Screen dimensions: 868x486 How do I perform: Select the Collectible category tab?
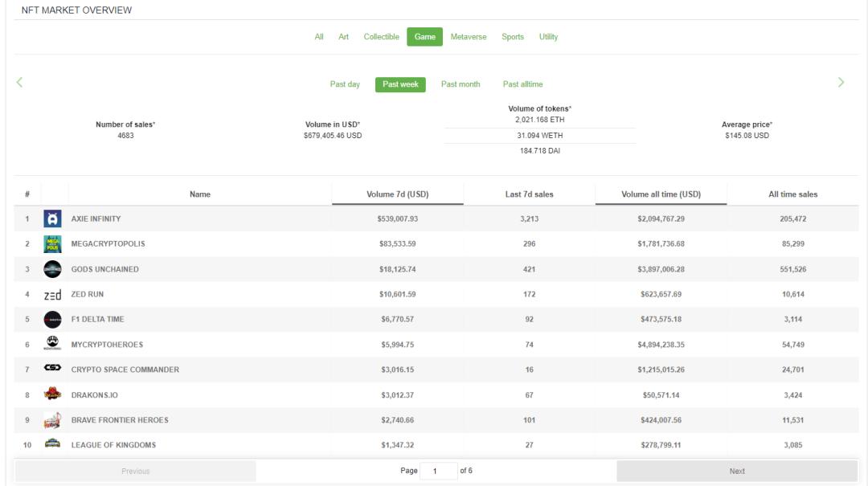click(x=381, y=37)
